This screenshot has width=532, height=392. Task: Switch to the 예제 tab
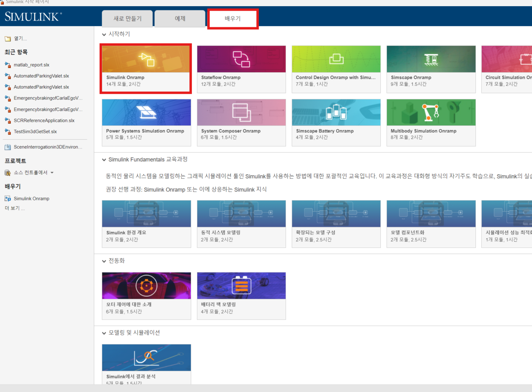(180, 18)
